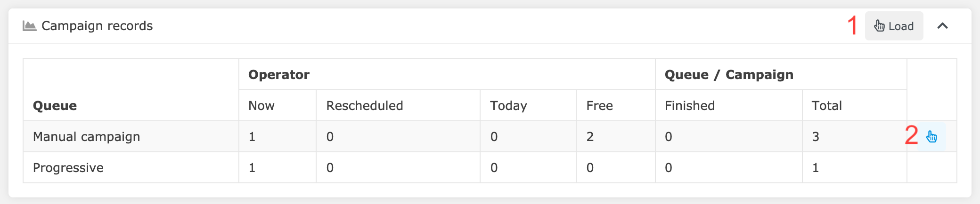Click the Queue / Campaign group header
Image resolution: width=980 pixels, height=204 pixels.
click(x=729, y=75)
